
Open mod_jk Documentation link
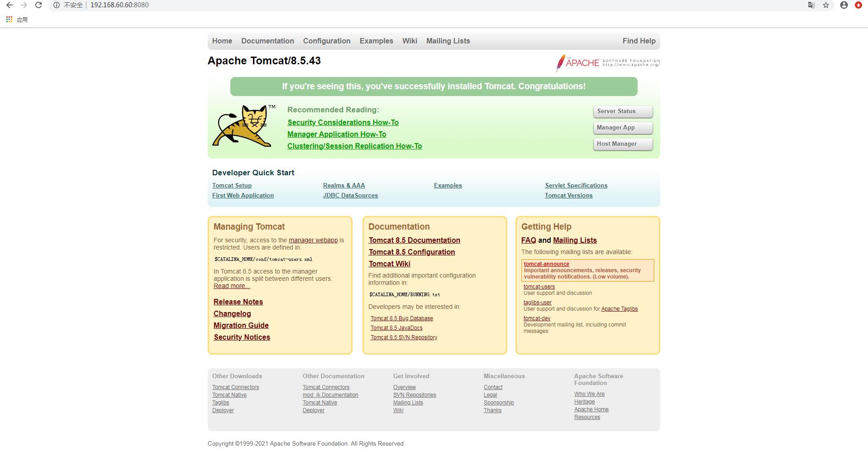point(330,395)
